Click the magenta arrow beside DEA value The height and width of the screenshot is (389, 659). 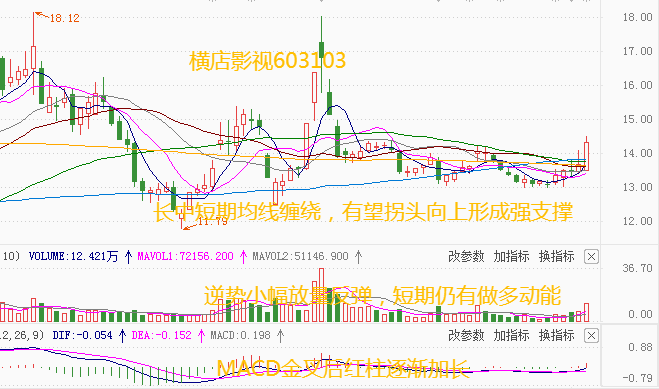click(x=201, y=336)
